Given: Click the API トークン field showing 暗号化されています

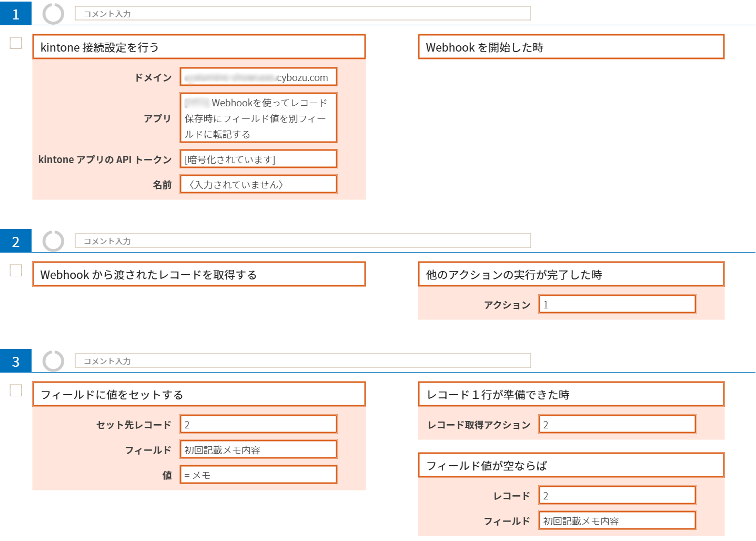Looking at the screenshot, I should [258, 159].
